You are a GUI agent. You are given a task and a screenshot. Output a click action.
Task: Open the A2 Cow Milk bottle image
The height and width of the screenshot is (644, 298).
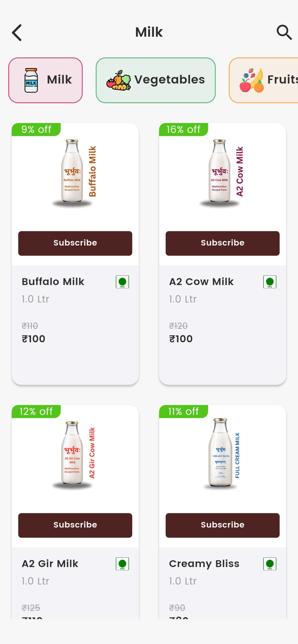[x=222, y=172]
